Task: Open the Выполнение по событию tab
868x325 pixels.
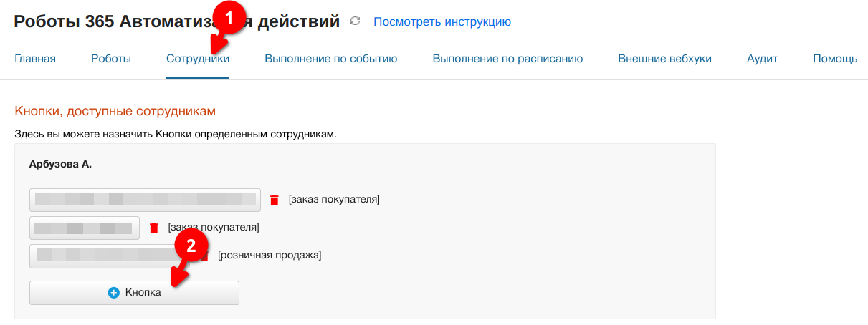Action: point(331,59)
